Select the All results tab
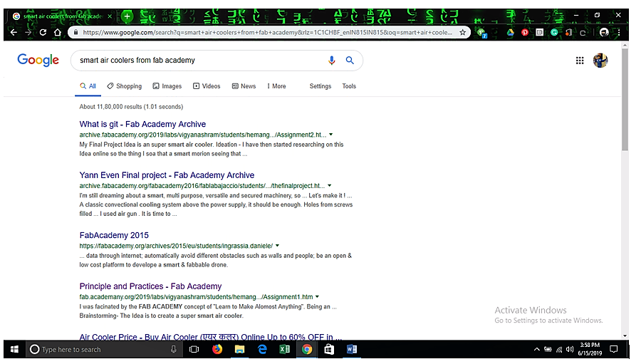Screen dimensions: 641x364 88,86
